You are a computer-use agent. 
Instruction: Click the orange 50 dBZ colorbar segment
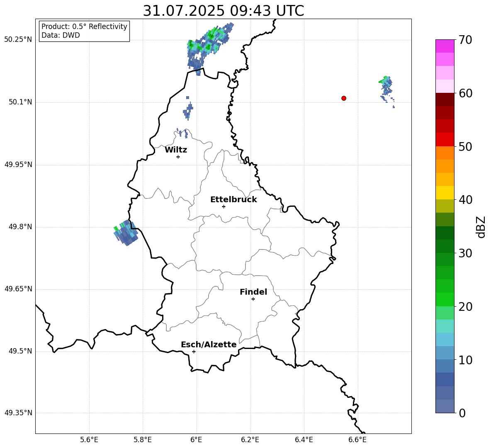click(x=445, y=153)
